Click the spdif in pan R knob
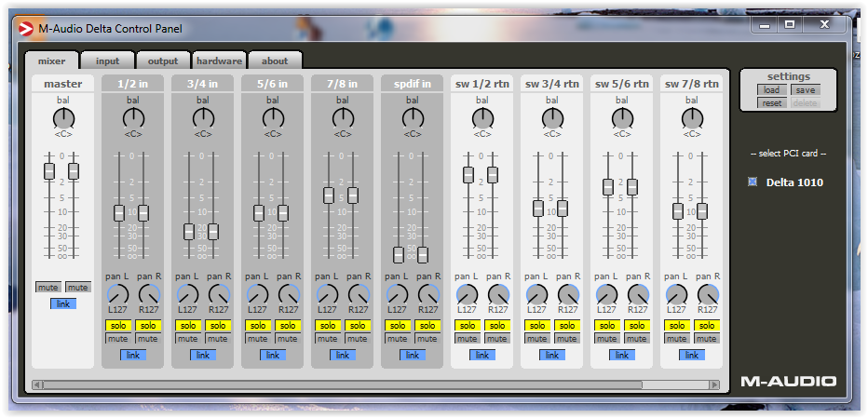 [428, 295]
